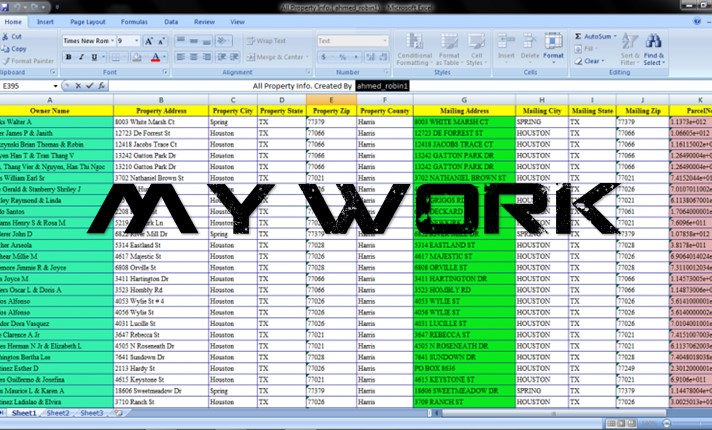Image resolution: width=712 pixels, height=430 pixels.
Task: Open the Times New Roman font dropdown
Action: 112,41
